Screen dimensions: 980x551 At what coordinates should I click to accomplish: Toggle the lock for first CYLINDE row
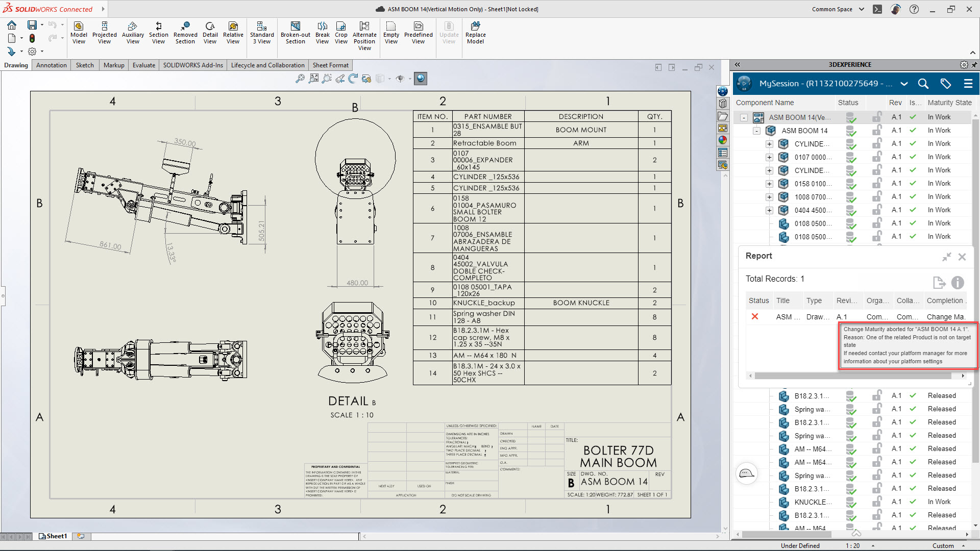point(877,144)
